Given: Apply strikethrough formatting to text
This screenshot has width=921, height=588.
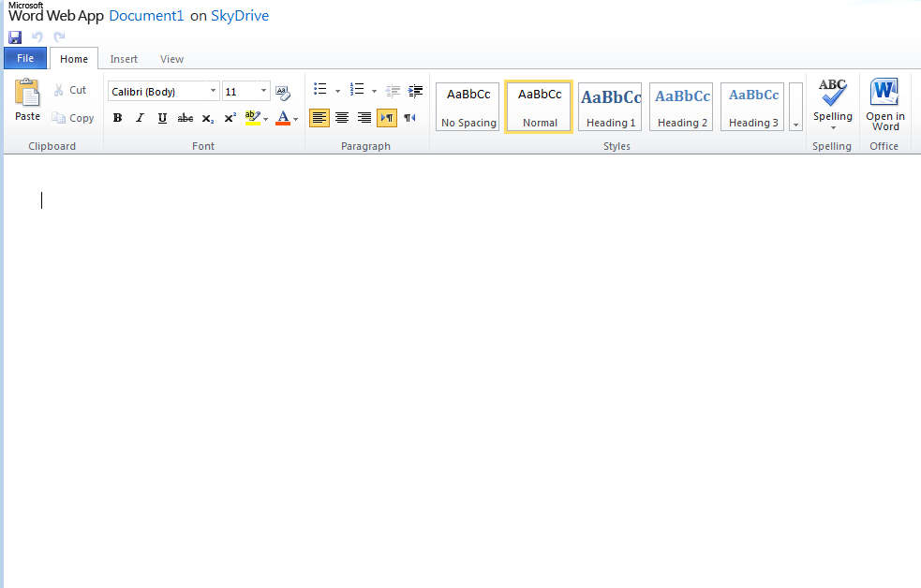Looking at the screenshot, I should click(185, 118).
